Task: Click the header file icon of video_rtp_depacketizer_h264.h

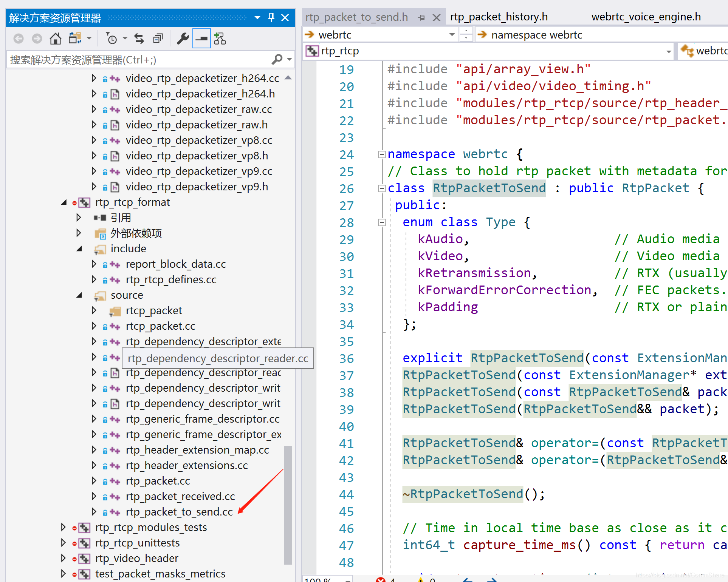Action: [115, 94]
